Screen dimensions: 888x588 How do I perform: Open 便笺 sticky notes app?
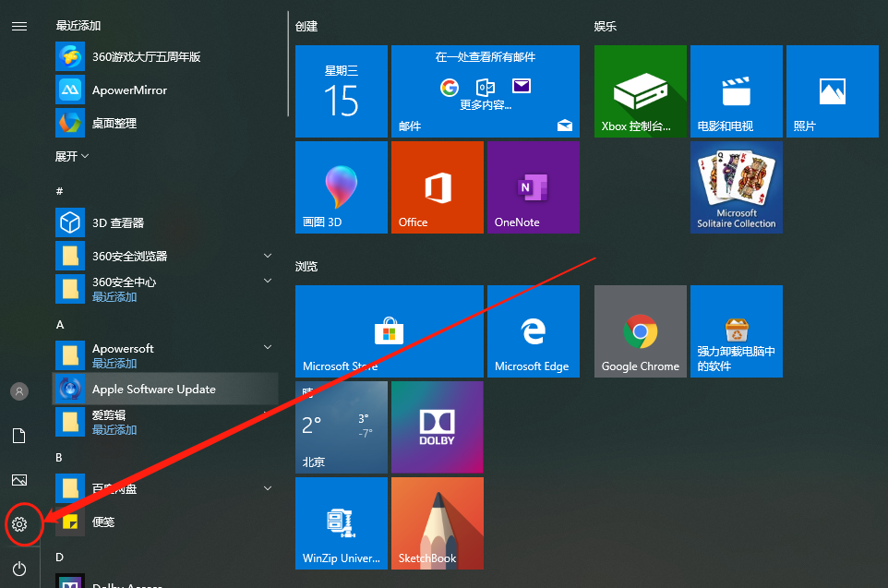[165, 522]
